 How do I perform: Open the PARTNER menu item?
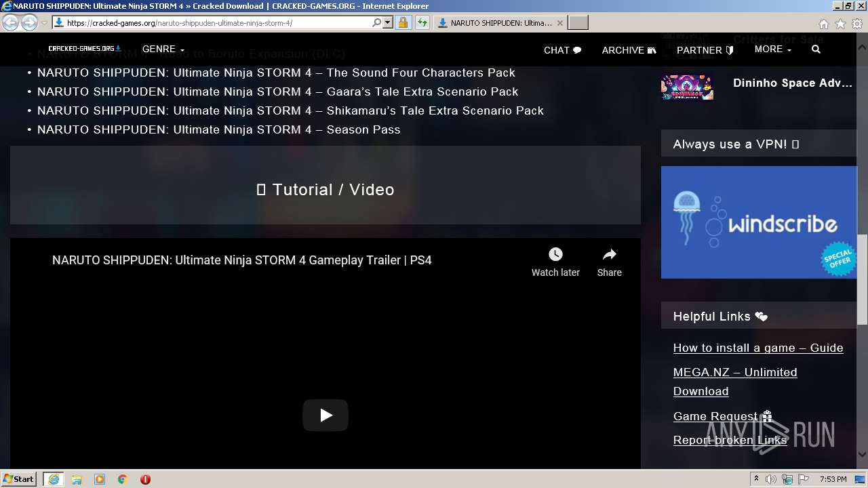(x=705, y=50)
